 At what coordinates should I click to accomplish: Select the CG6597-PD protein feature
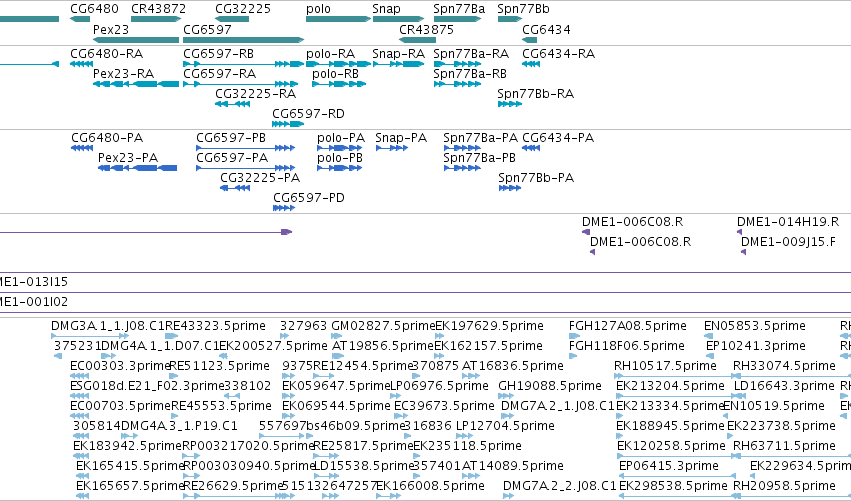point(284,208)
